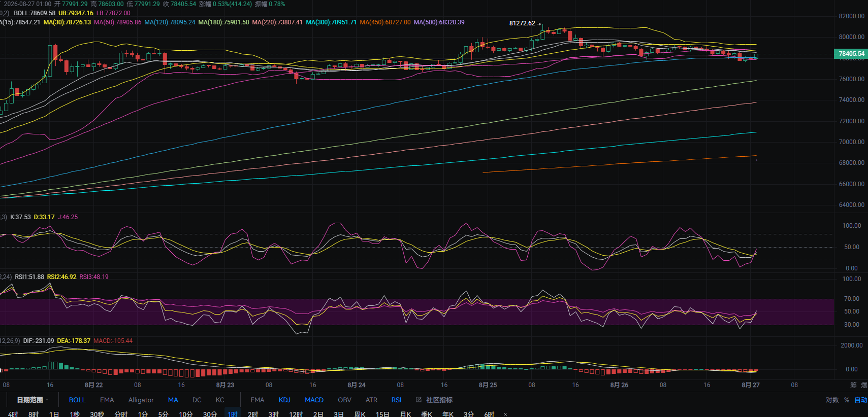
Task: Click the edit icon beside 社区指标
Action: click(x=419, y=400)
